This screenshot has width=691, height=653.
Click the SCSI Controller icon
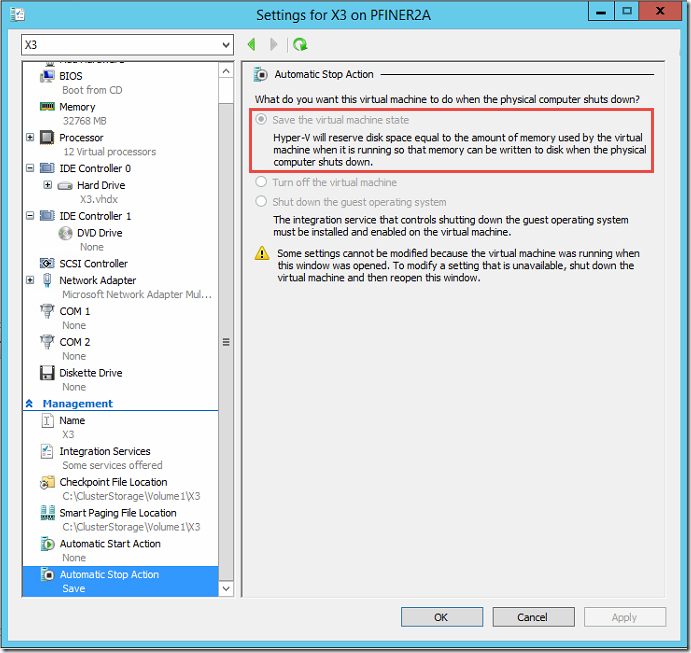47,263
